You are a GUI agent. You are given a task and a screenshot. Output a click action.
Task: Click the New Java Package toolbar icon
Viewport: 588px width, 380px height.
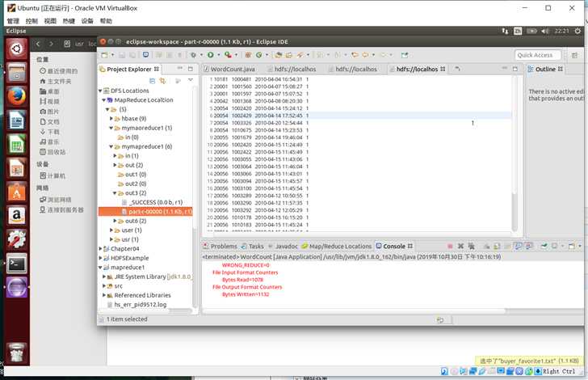point(248,55)
